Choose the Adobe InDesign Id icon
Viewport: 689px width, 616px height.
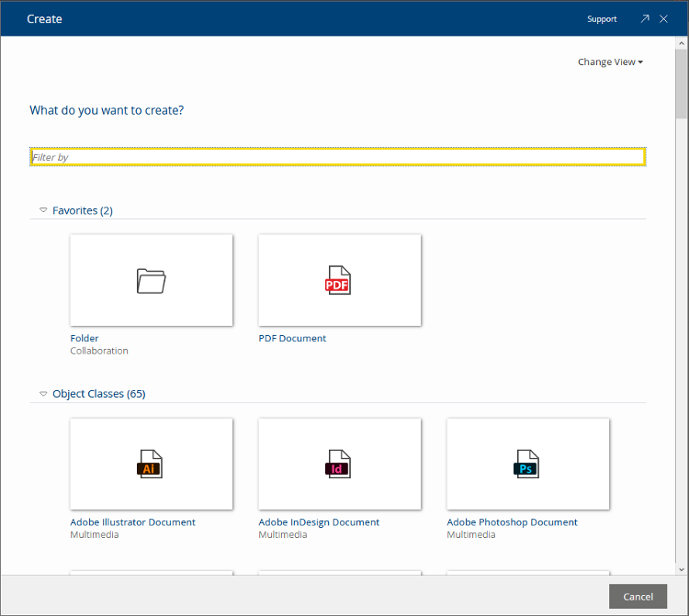[x=337, y=465]
